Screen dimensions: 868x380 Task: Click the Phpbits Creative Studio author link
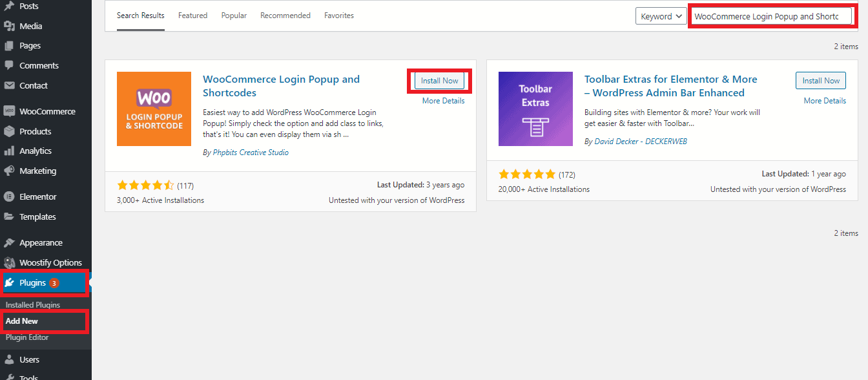251,153
